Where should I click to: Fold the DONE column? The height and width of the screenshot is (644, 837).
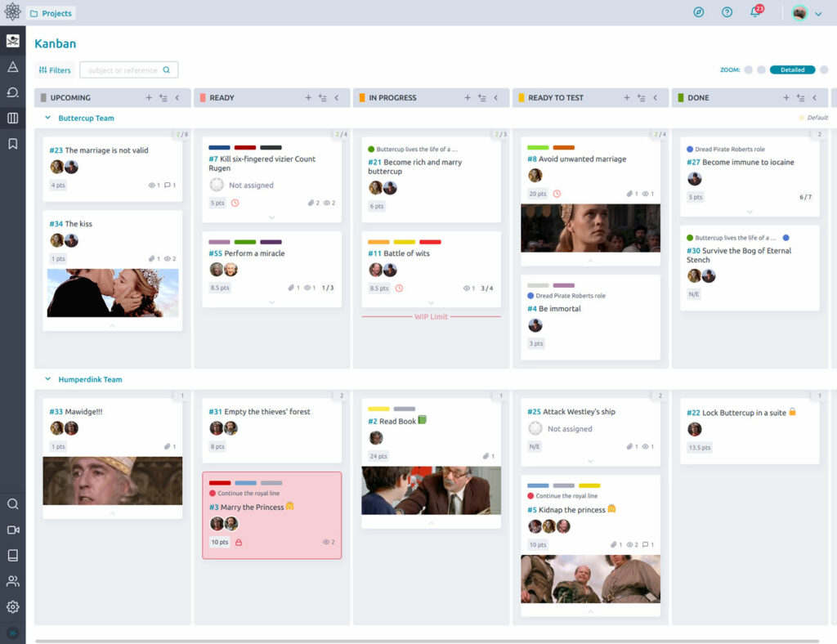coord(815,97)
